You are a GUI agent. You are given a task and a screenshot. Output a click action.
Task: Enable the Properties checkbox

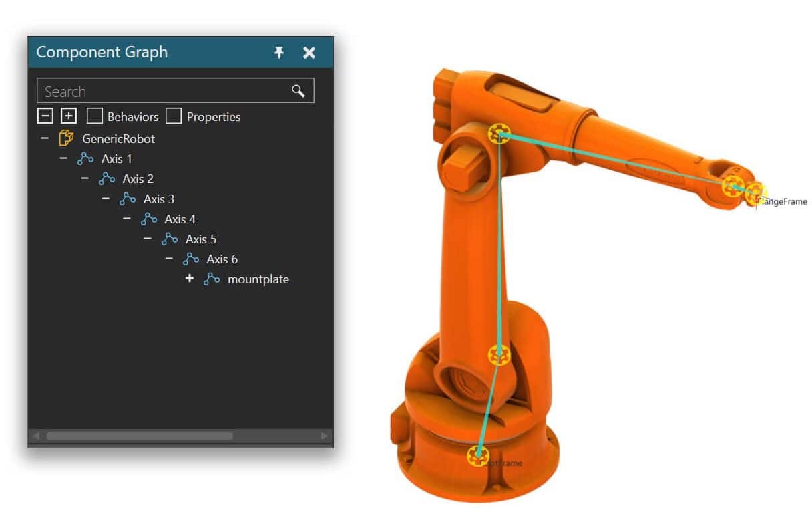tap(174, 116)
